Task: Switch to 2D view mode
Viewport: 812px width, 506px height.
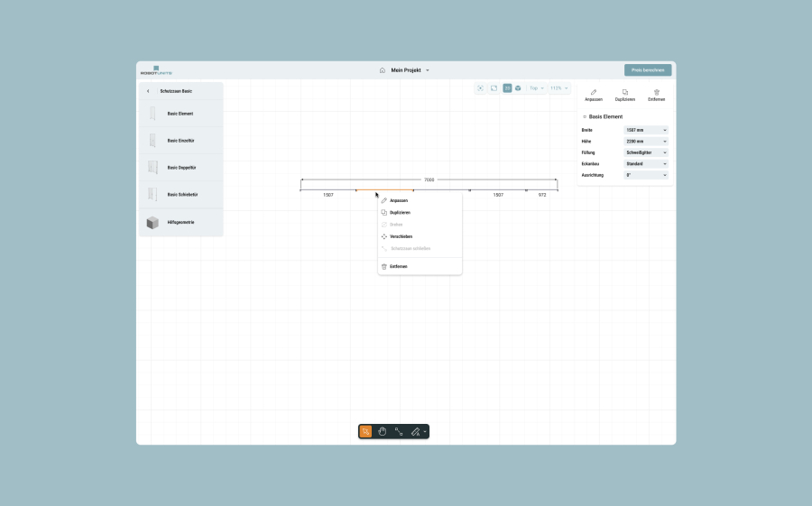Action: [507, 88]
